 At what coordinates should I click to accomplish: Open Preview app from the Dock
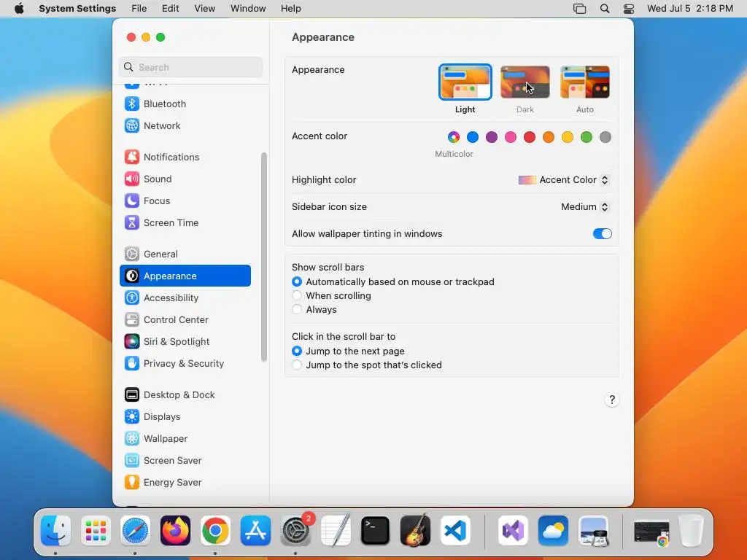point(593,531)
